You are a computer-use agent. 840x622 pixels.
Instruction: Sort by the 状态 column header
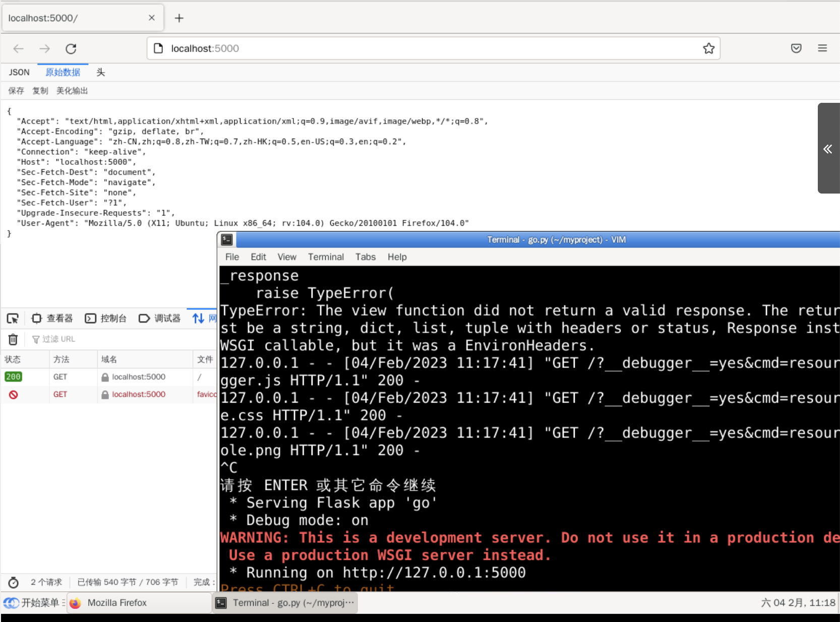pyautogui.click(x=25, y=359)
